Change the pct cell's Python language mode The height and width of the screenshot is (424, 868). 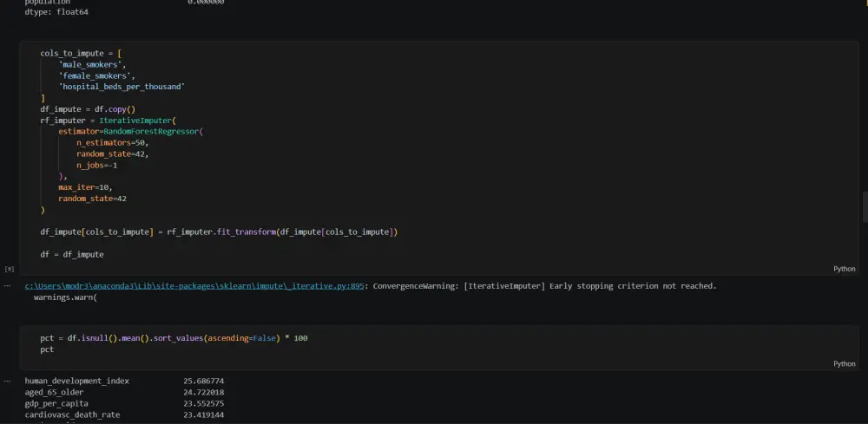[x=845, y=364]
